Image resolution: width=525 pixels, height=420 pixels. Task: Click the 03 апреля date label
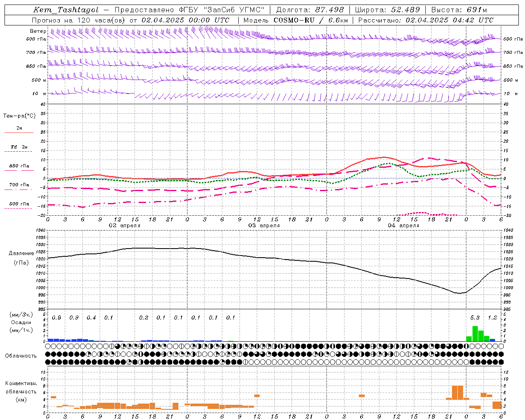264,226
